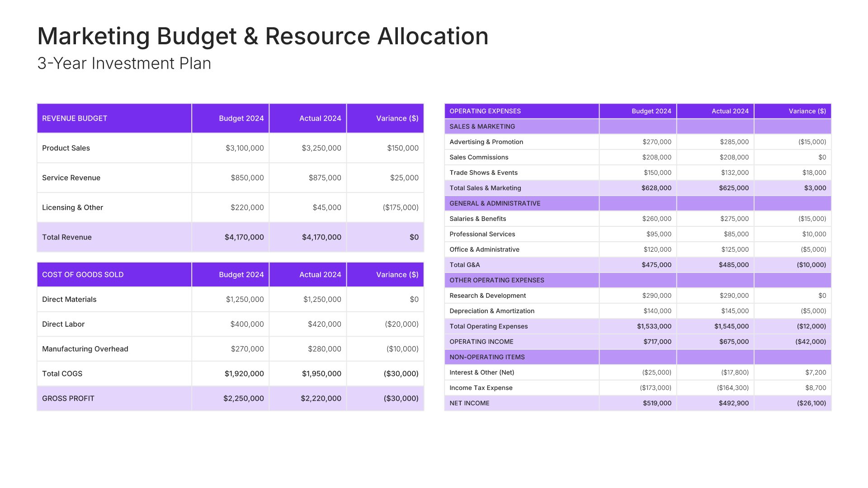Select the Direct Labor row label
This screenshot has width=868, height=488.
[x=63, y=324]
